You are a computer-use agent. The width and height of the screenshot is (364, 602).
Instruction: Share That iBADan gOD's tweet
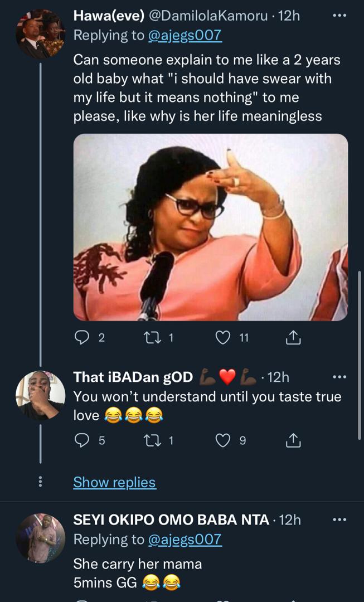pyautogui.click(x=293, y=440)
